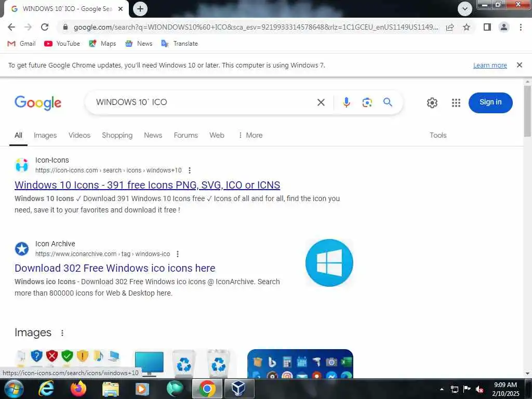This screenshot has width=532, height=399.
Task: Go back to the previous page
Action: [11, 27]
